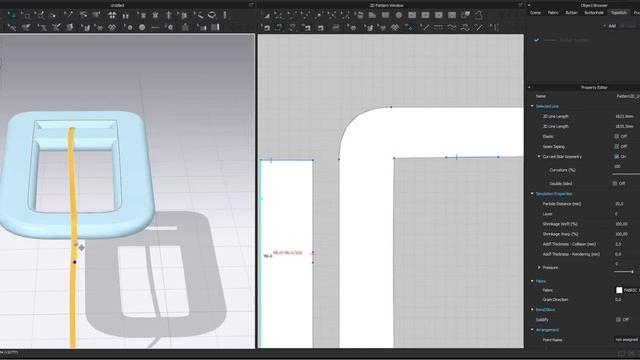The height and width of the screenshot is (360, 640).
Task: Select the Internal Rectangle tool
Action: [425, 15]
